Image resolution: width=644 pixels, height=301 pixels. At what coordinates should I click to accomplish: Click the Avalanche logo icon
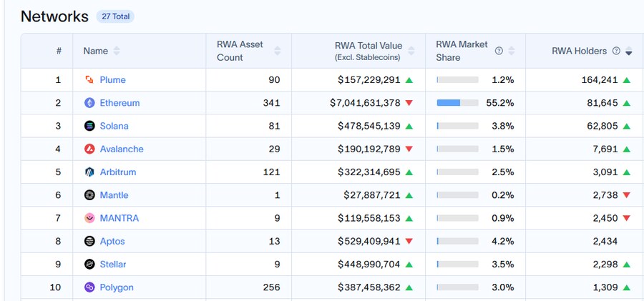point(89,149)
